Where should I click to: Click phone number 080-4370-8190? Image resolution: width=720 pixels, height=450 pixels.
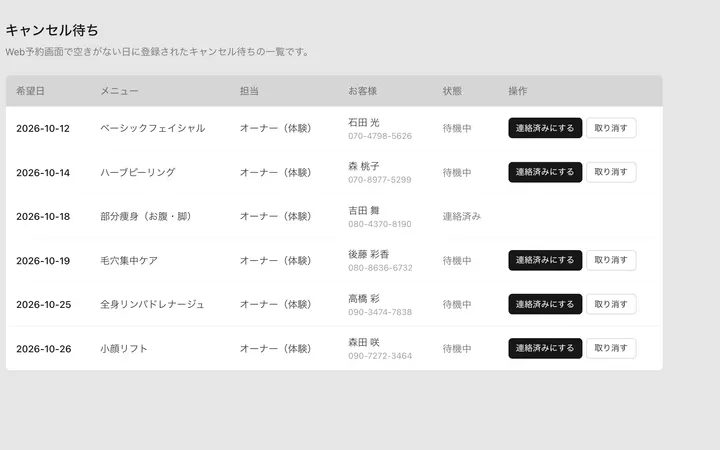point(380,224)
